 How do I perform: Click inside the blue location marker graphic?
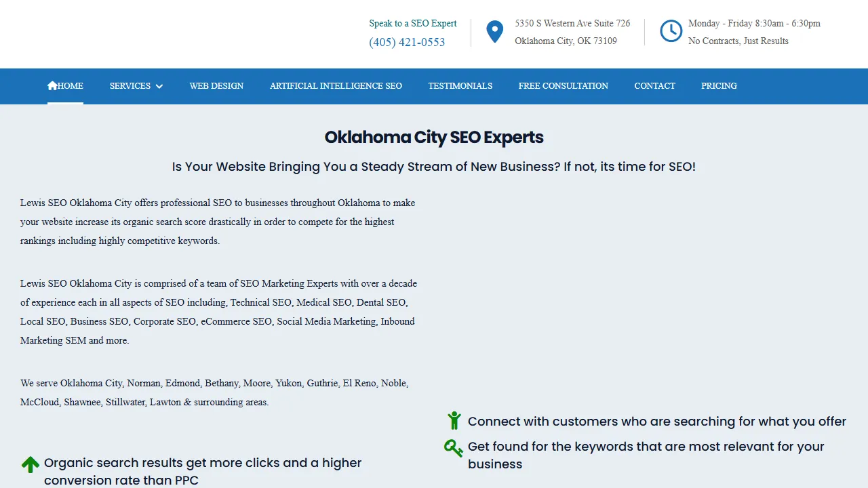(494, 28)
